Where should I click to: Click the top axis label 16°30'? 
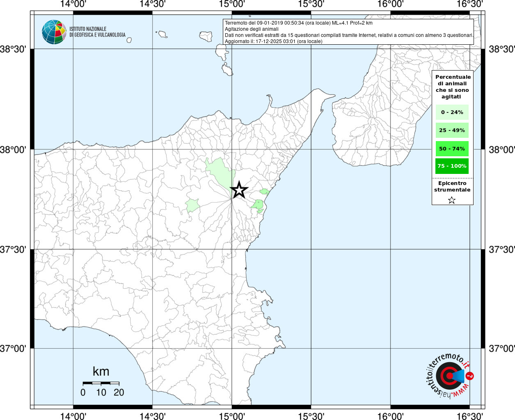[x=469, y=4]
